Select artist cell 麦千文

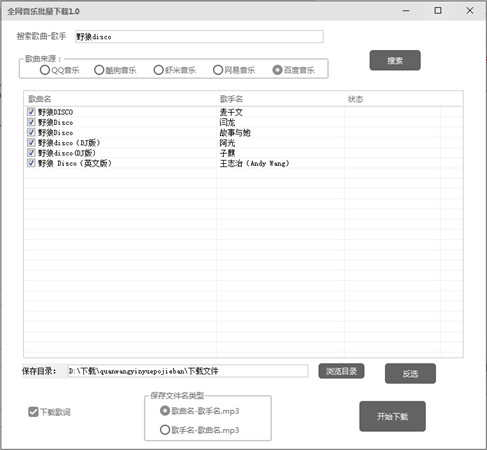pos(231,112)
